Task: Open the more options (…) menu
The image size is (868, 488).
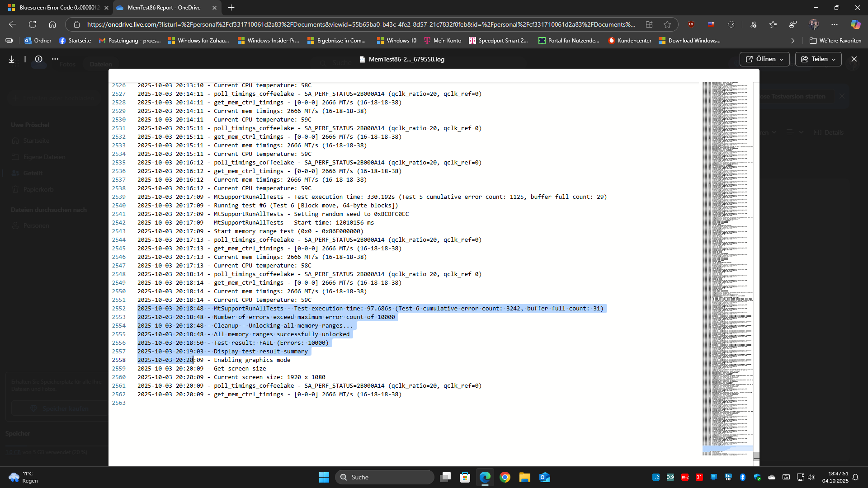Action: [55, 59]
